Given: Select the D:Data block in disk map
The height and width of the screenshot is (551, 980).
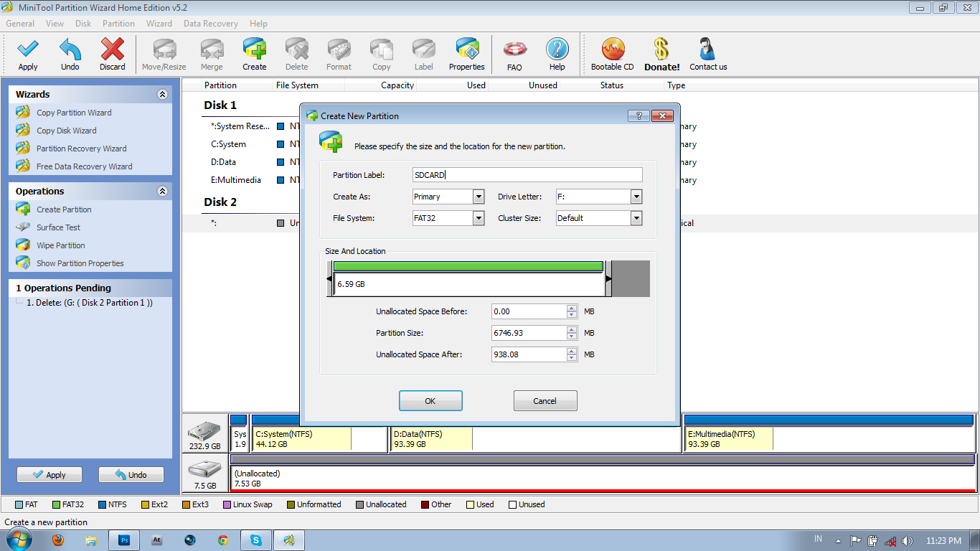Looking at the screenshot, I should point(535,433).
